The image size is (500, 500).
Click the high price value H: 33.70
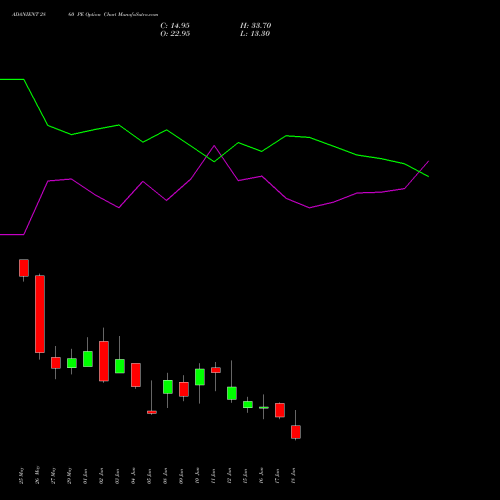[x=256, y=26]
